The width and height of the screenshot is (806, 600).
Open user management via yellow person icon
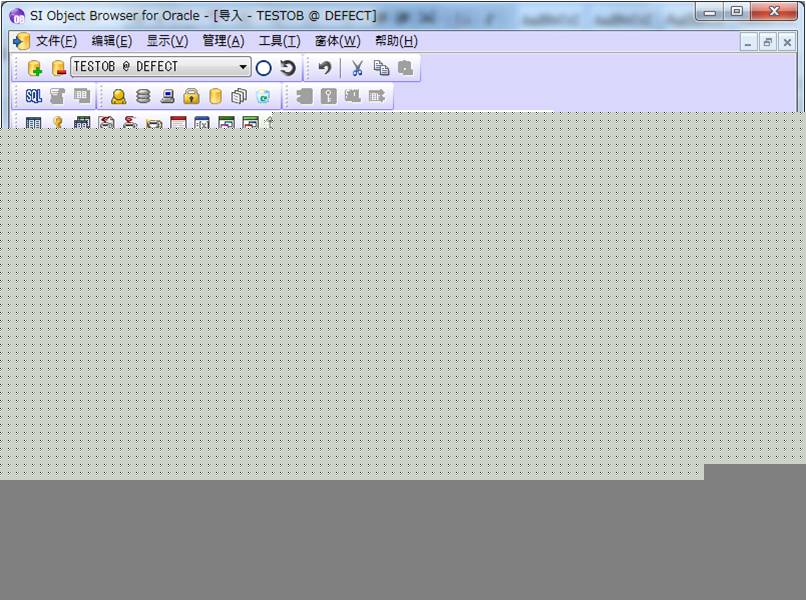119,96
